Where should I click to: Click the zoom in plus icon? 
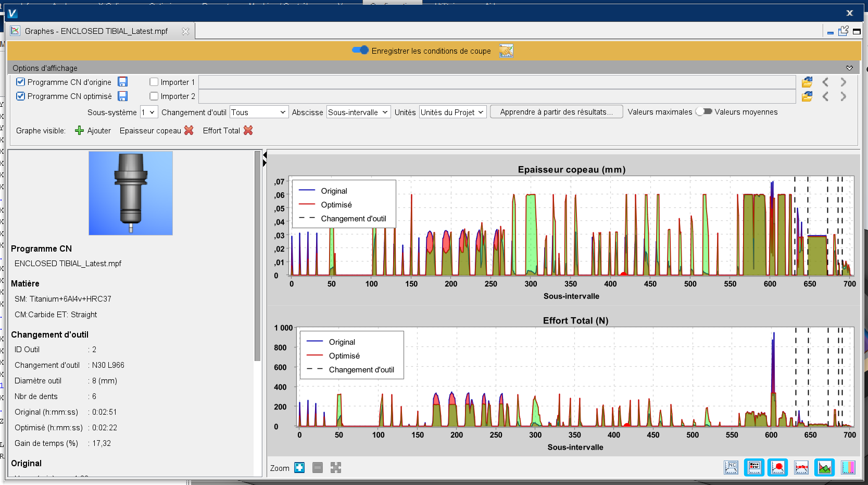click(x=299, y=468)
